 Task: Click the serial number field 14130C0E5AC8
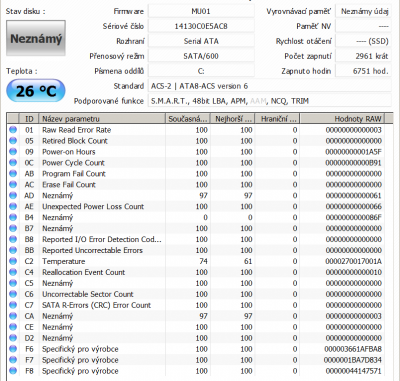point(201,26)
